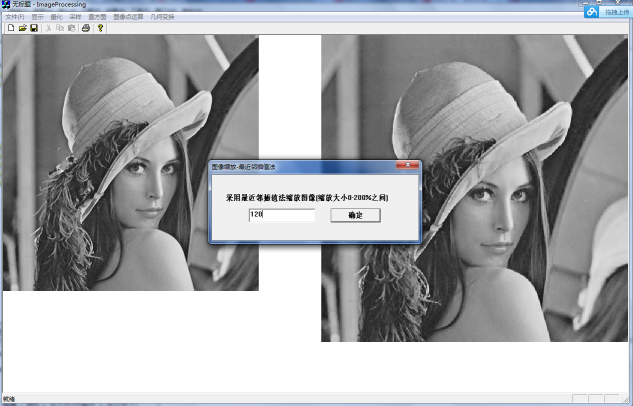Click the ImageProcessing app icon in title bar
The height and width of the screenshot is (406, 633).
(6, 4)
